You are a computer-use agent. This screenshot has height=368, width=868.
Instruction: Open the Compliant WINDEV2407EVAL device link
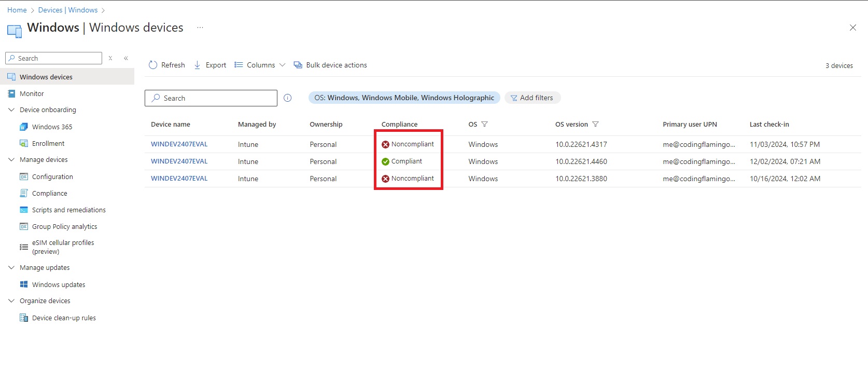coord(179,161)
